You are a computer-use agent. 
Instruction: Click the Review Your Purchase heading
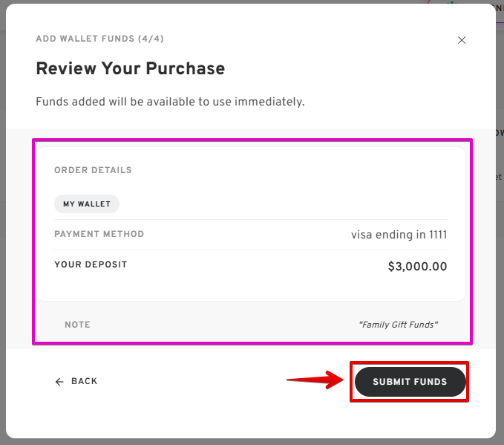pos(130,69)
